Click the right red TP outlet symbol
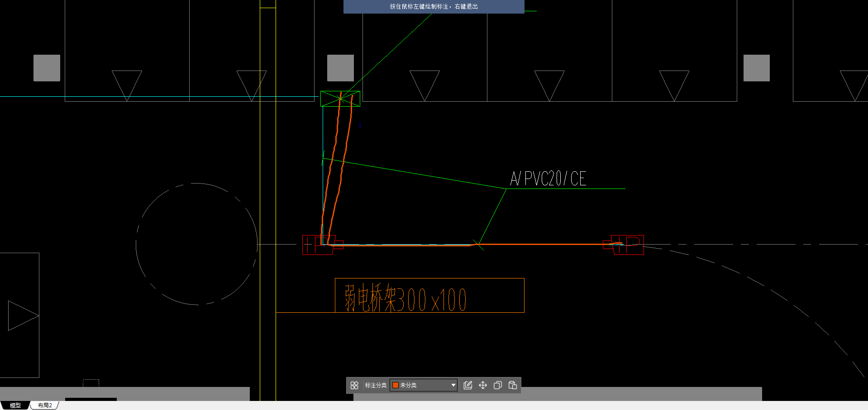Image resolution: width=868 pixels, height=410 pixels. pos(624,245)
